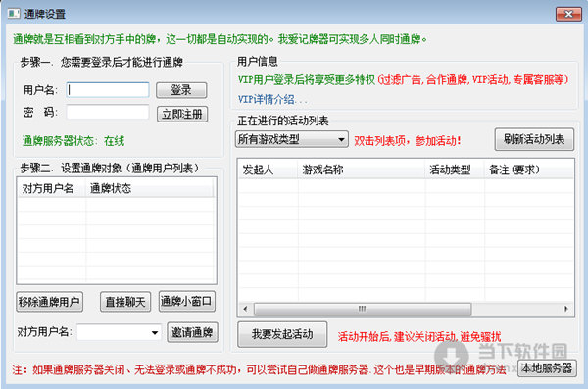Click the 移除通牌用户 button
The height and width of the screenshot is (389, 588).
50,302
